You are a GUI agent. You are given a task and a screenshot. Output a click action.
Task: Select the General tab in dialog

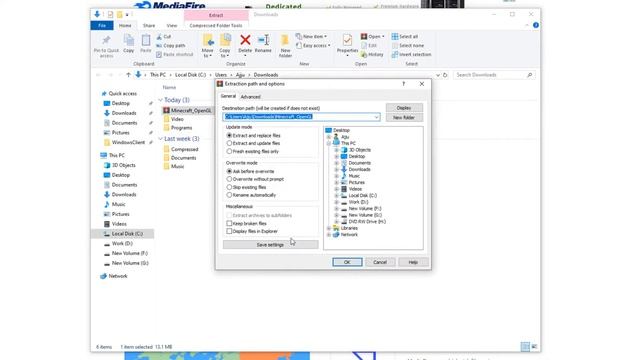tap(228, 96)
